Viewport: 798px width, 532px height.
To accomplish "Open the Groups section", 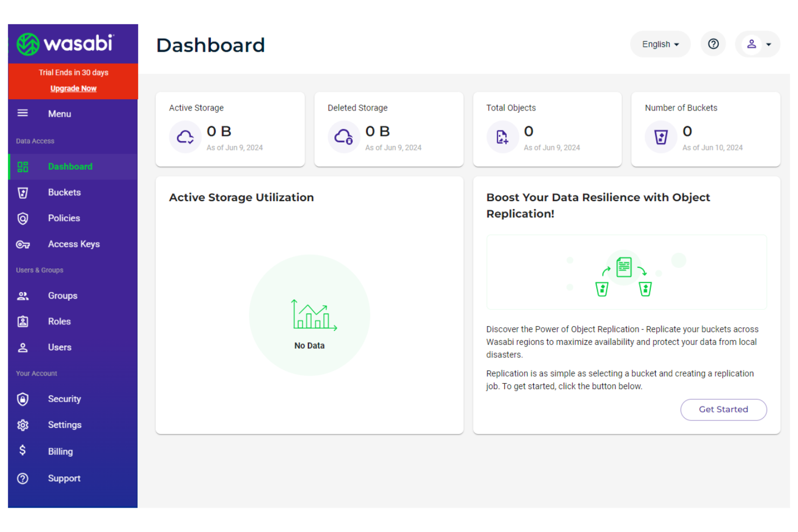I will (73, 296).
